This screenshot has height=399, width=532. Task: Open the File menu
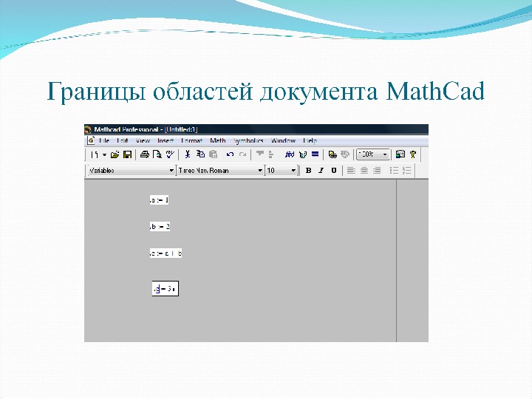104,140
